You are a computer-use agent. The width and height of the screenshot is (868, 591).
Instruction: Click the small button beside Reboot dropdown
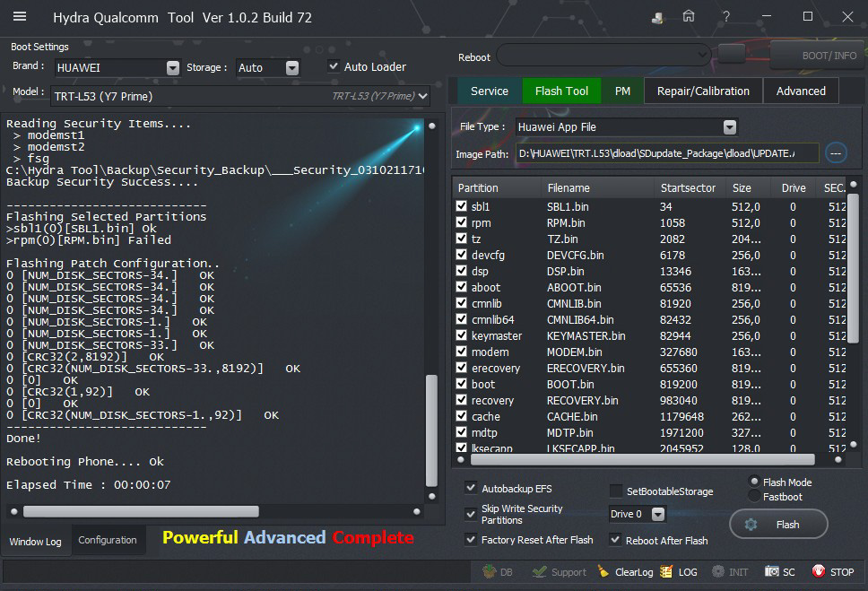pyautogui.click(x=732, y=55)
